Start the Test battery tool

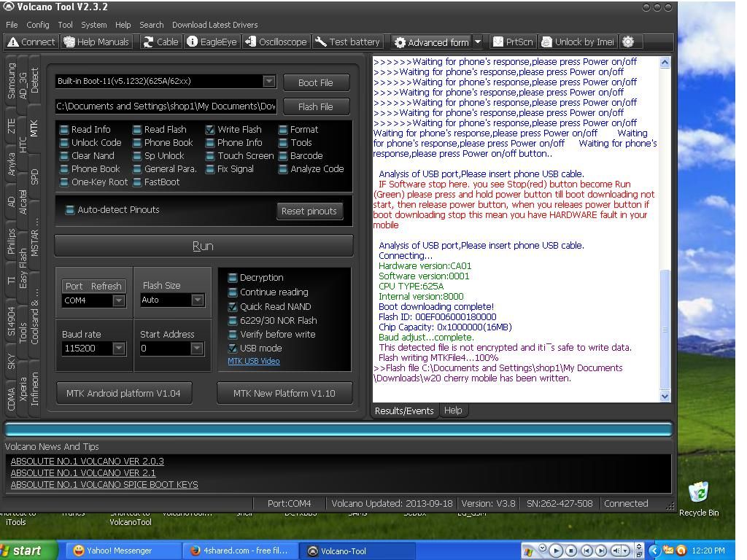(x=347, y=42)
